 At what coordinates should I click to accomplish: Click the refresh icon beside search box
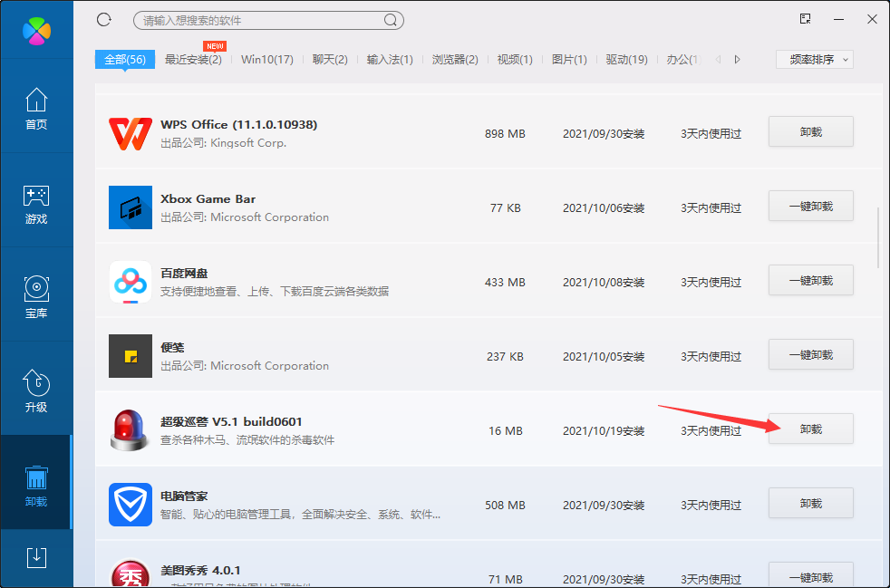(x=103, y=20)
